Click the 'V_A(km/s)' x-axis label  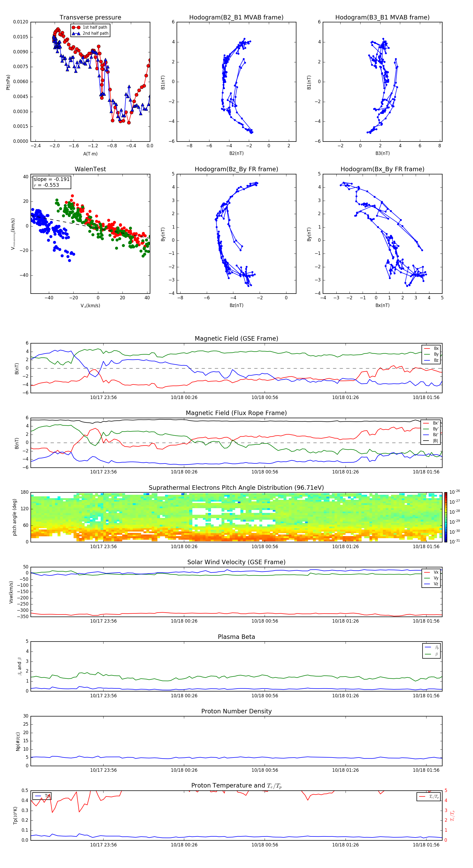[x=90, y=306]
